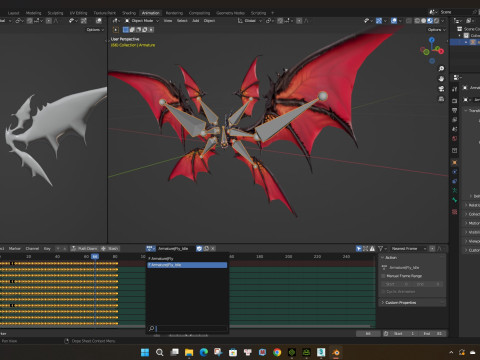
Task: Toggle fake user shield for action
Action: 199,249
